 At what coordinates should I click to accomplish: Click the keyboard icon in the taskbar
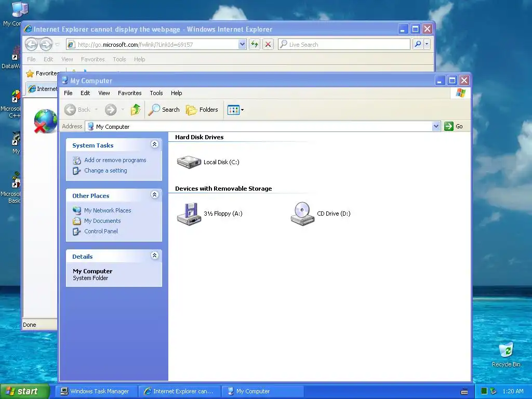pos(464,392)
